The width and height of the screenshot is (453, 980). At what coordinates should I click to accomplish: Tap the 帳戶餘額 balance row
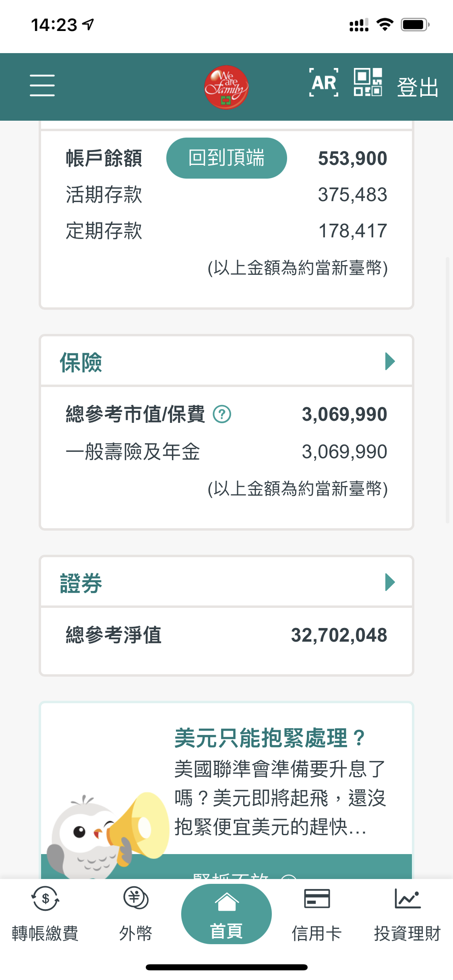(104, 158)
